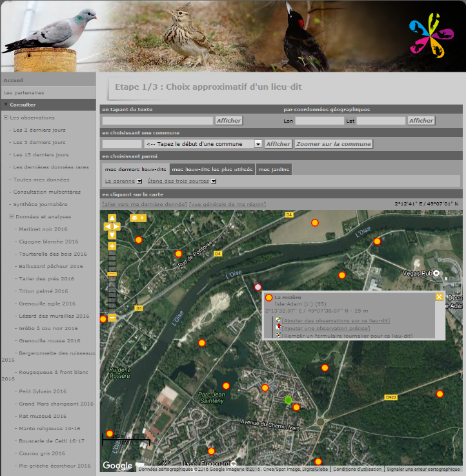Collapse the Données et analyses tree
Screen dimensions: 466x476
[12, 216]
